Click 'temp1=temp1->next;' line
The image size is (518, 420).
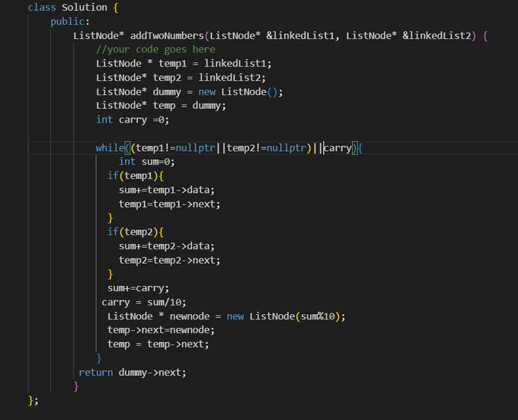[x=169, y=204]
